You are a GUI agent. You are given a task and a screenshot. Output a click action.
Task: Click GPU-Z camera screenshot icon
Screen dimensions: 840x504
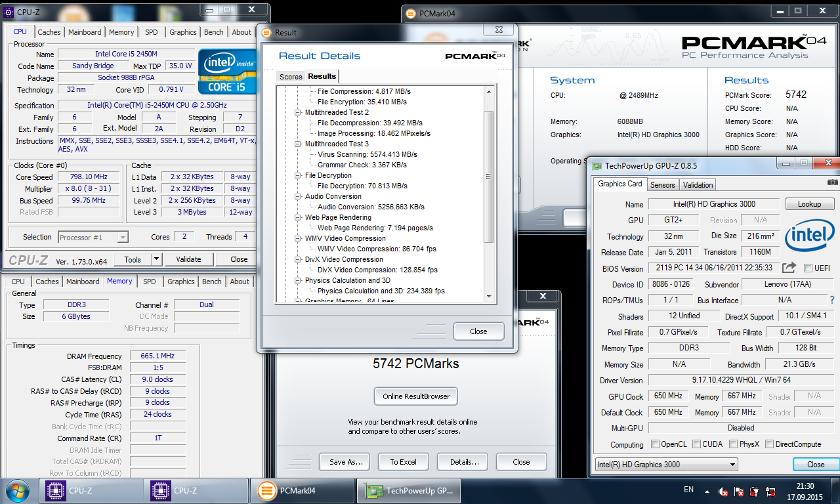(x=832, y=182)
